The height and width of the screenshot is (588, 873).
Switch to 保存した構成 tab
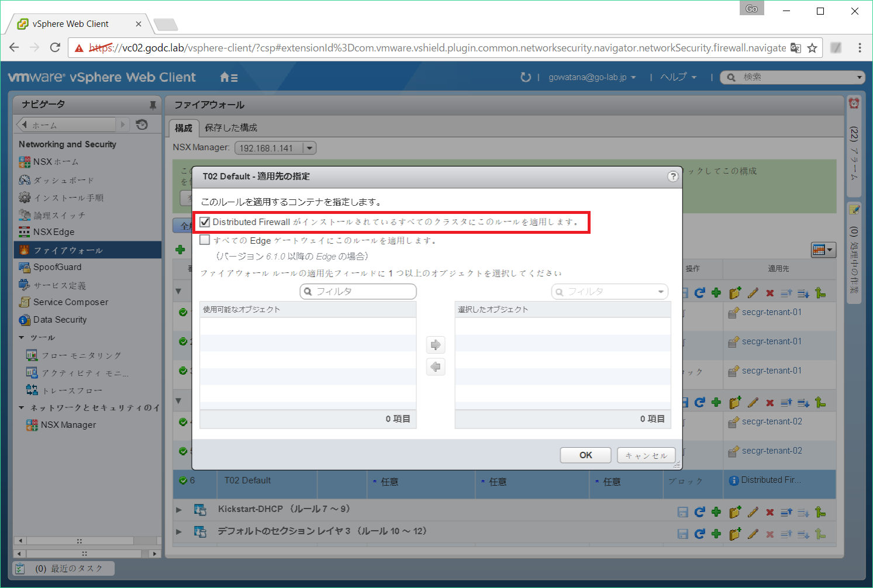point(231,127)
